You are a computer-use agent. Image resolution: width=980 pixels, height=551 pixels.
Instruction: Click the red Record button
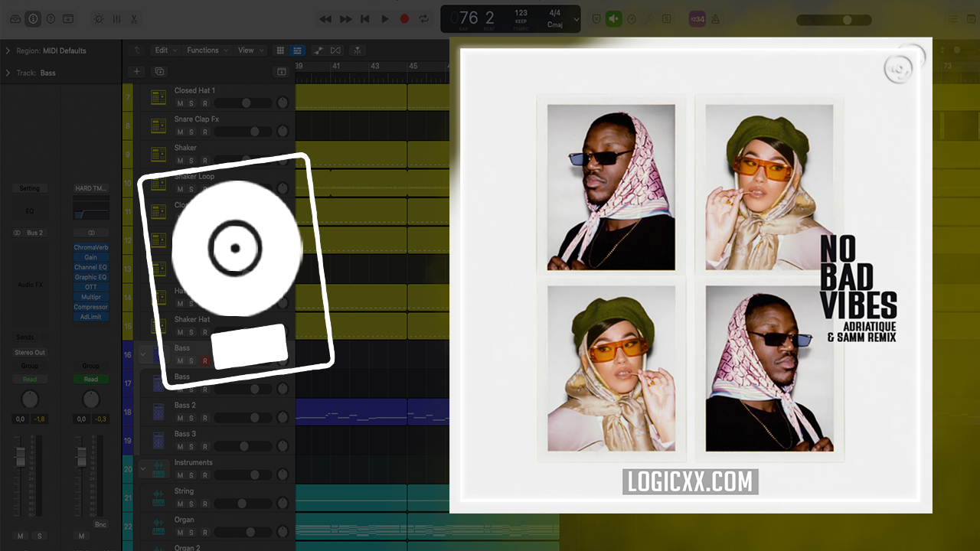[x=404, y=19]
